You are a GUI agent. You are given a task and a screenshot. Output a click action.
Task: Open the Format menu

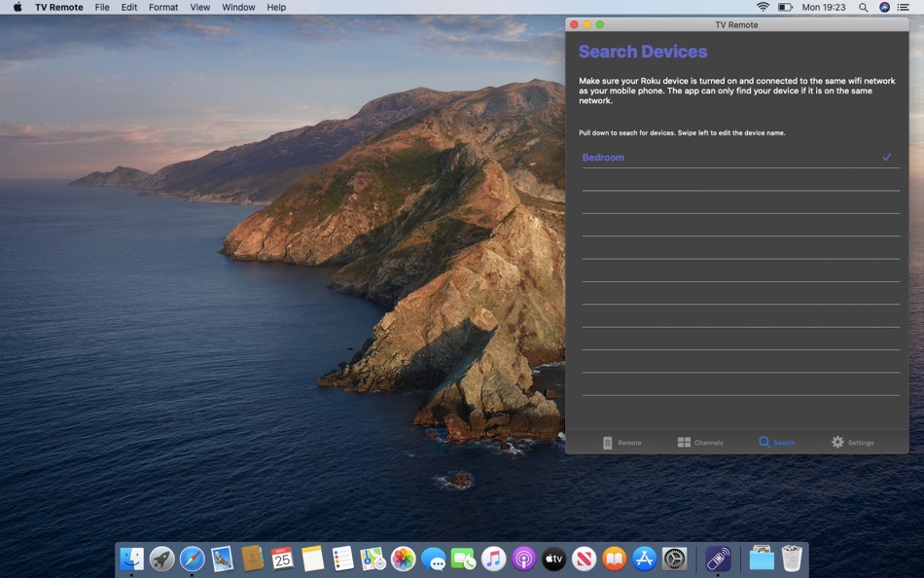click(162, 7)
